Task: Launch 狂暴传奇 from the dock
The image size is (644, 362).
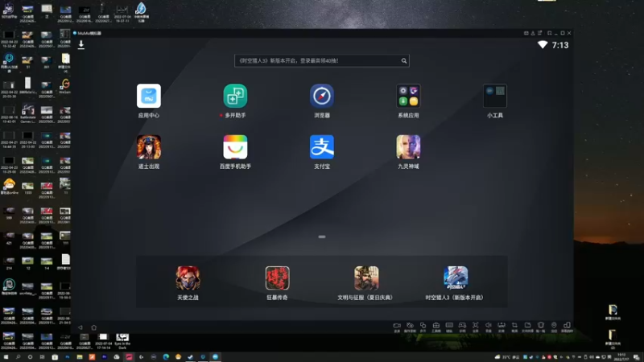Action: pos(277,278)
